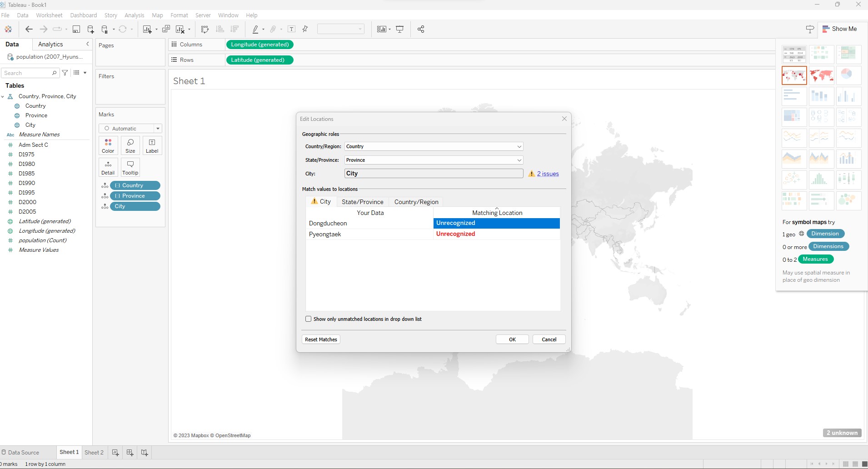Enable Show only unmatched locations checkbox
Image resolution: width=868 pixels, height=469 pixels.
[x=309, y=319]
